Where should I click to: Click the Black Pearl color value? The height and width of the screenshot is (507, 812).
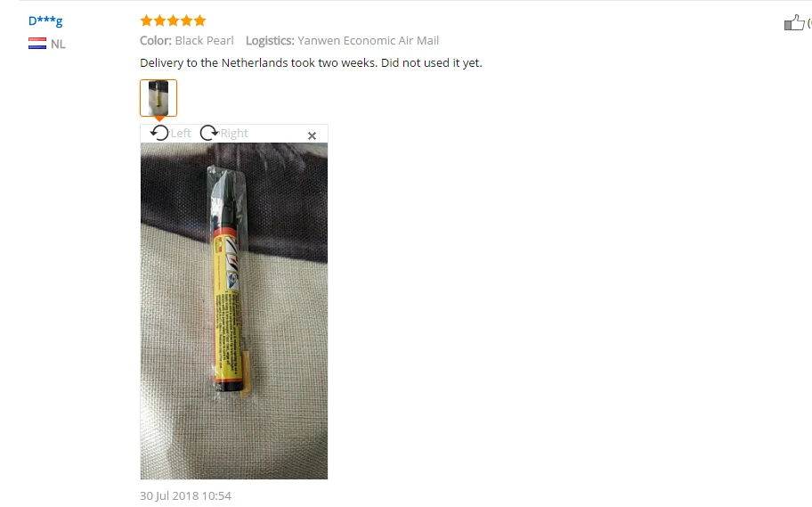(204, 40)
